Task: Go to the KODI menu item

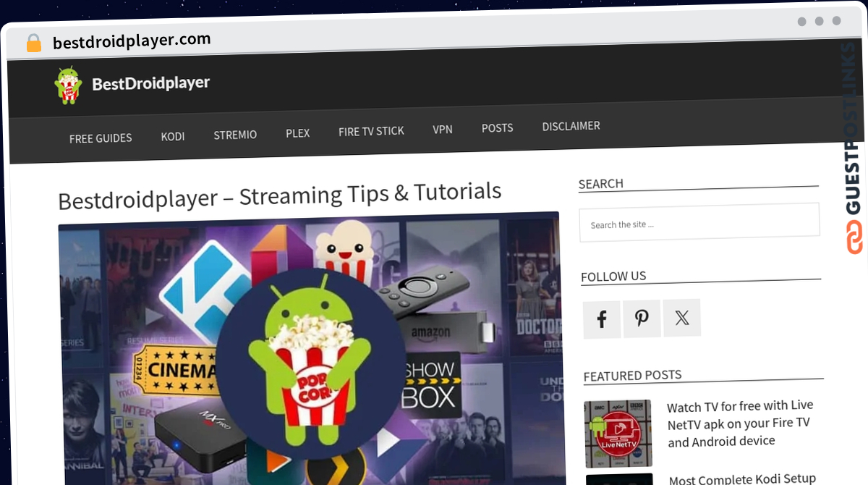Action: click(173, 136)
